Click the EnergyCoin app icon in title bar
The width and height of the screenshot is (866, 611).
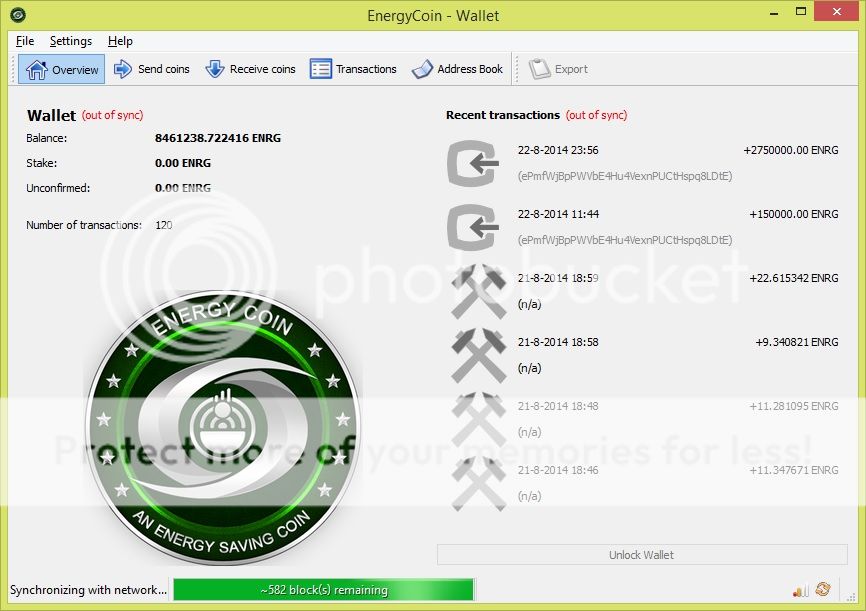[18, 14]
